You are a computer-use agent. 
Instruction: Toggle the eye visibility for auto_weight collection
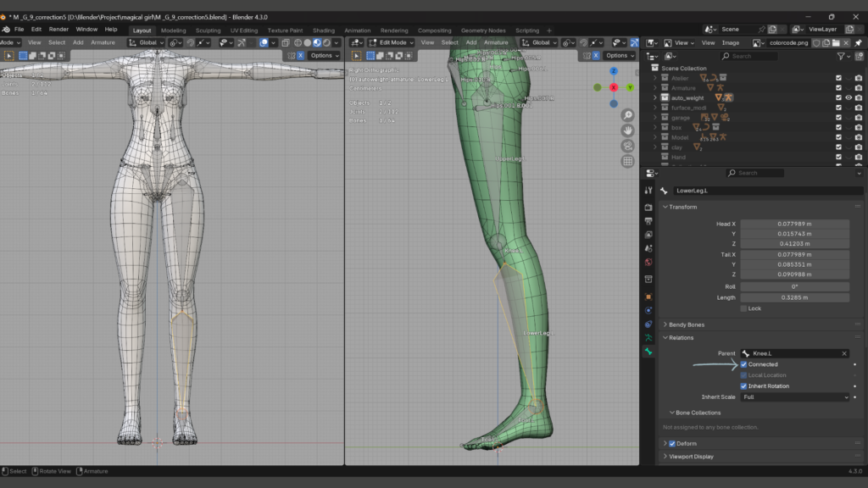[849, 97]
